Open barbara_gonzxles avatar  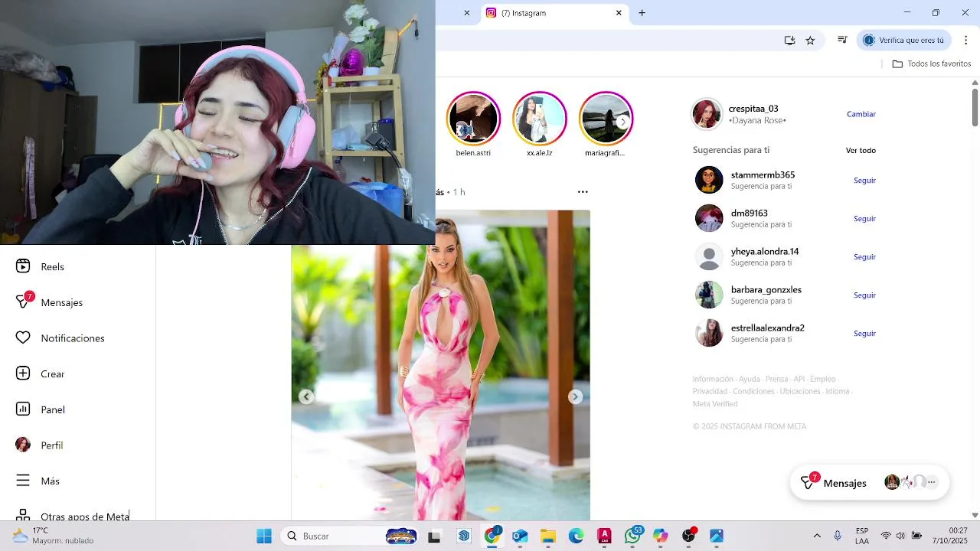(x=709, y=295)
